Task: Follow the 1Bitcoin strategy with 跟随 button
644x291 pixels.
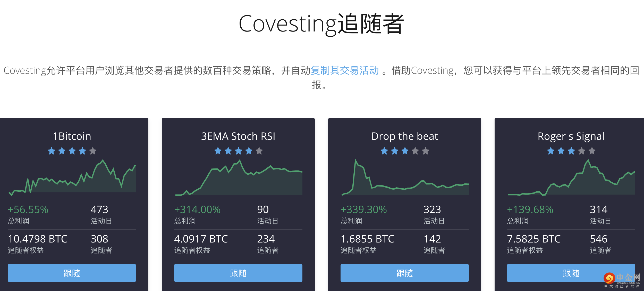Action: point(72,273)
